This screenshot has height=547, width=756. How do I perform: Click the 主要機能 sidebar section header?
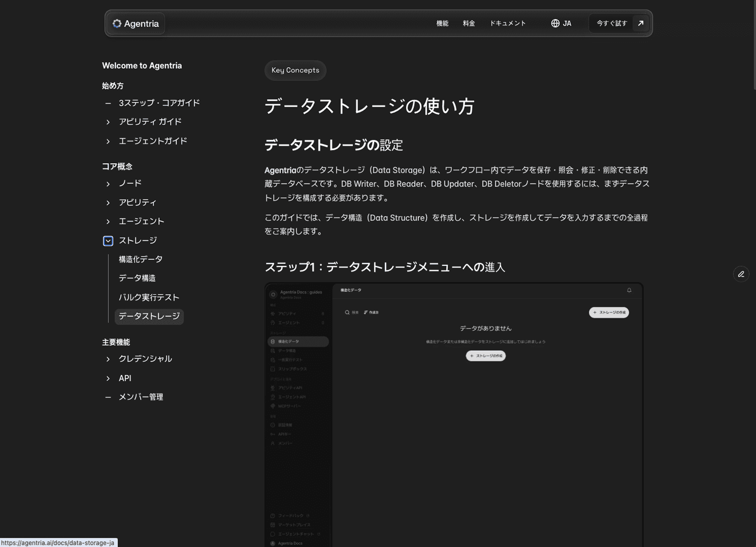(116, 342)
